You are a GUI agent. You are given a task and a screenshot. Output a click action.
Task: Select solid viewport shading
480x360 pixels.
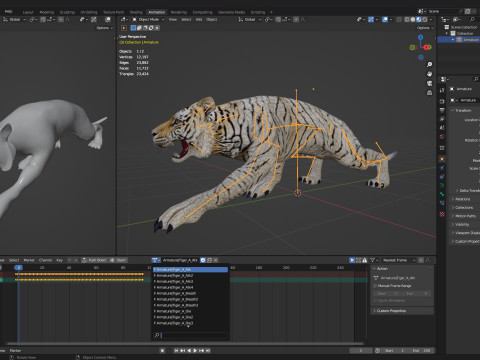413,20
